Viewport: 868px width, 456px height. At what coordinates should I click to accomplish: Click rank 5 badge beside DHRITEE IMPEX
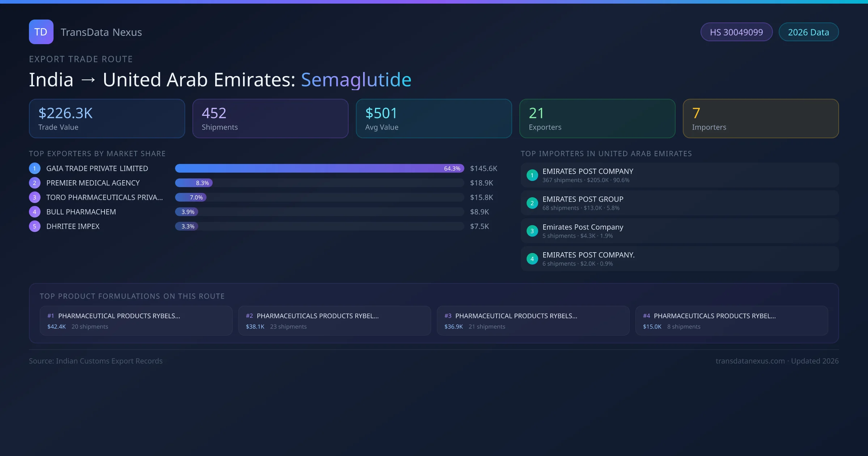point(34,226)
